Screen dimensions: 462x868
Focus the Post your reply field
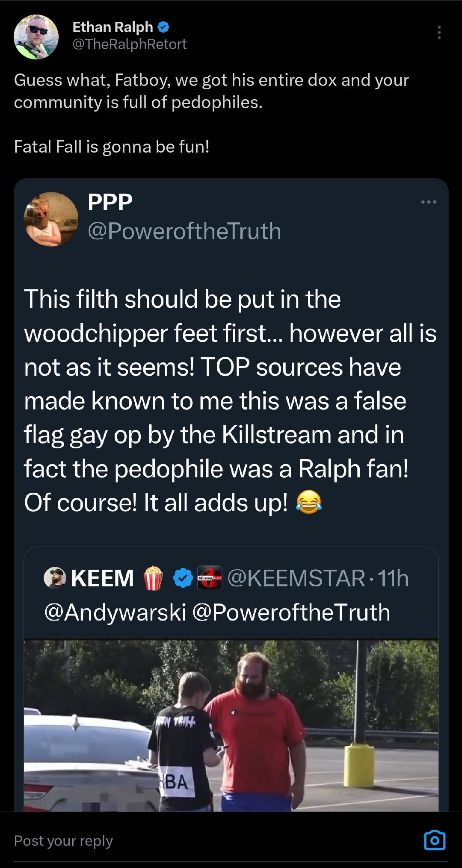click(214, 841)
